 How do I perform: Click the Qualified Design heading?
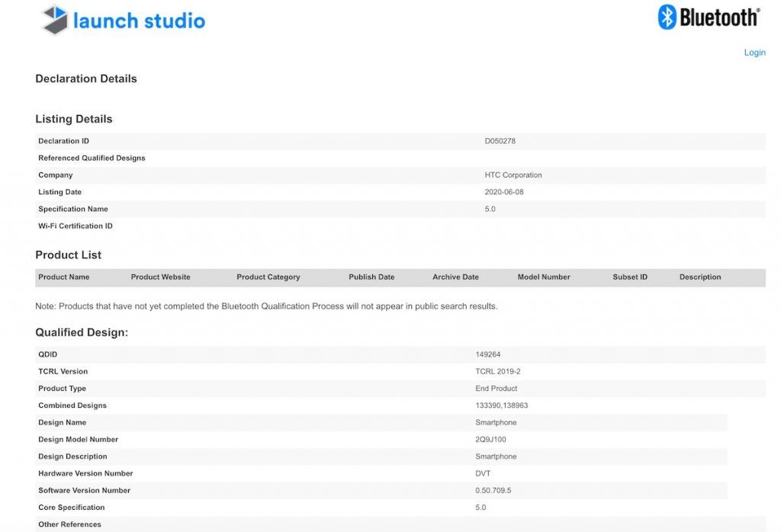[x=82, y=332]
